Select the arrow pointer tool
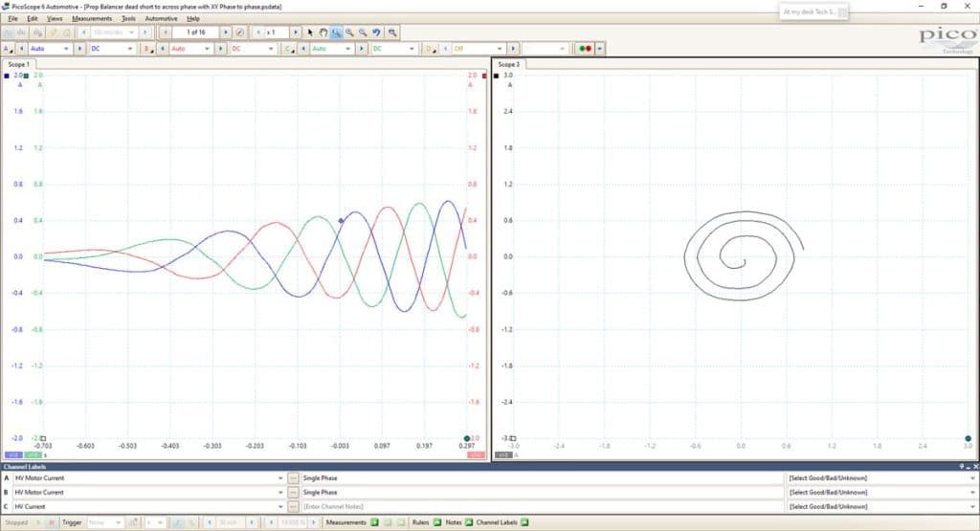 (310, 33)
